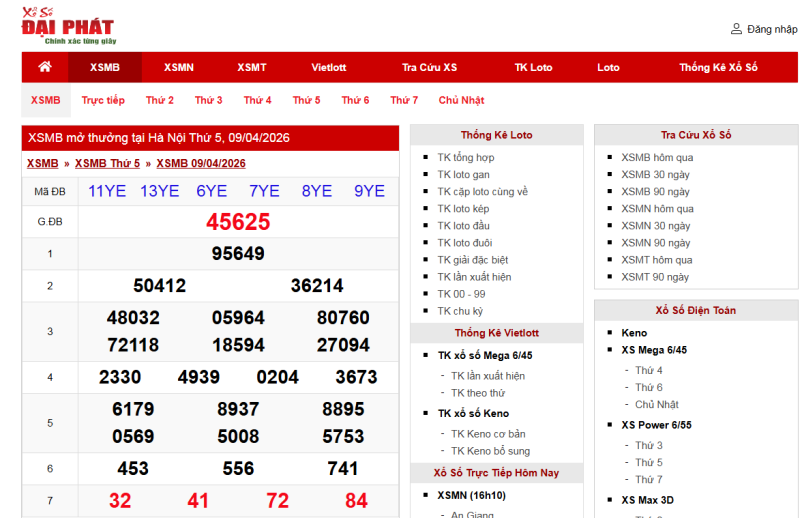Open XSMT 90 ngày link
This screenshot has height=518, width=802.
point(655,277)
